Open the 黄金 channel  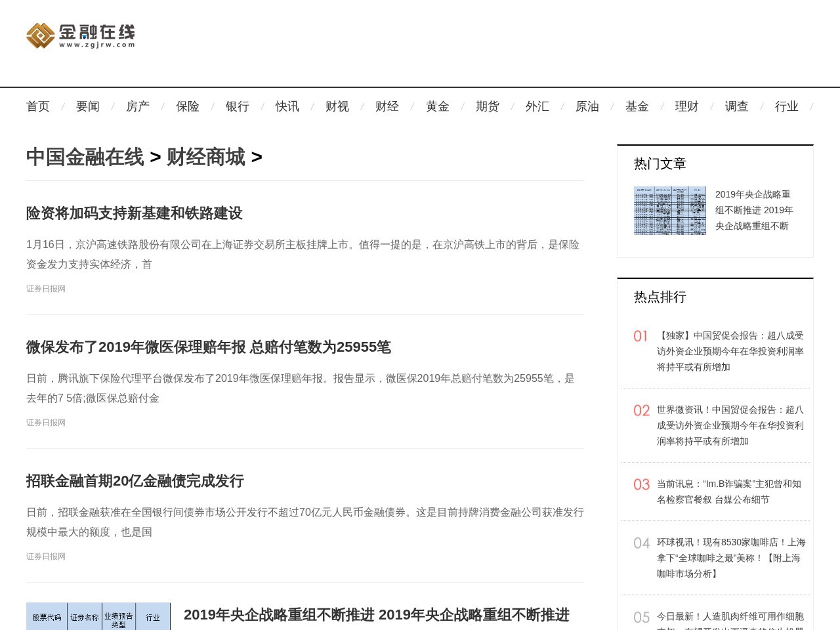click(x=437, y=106)
